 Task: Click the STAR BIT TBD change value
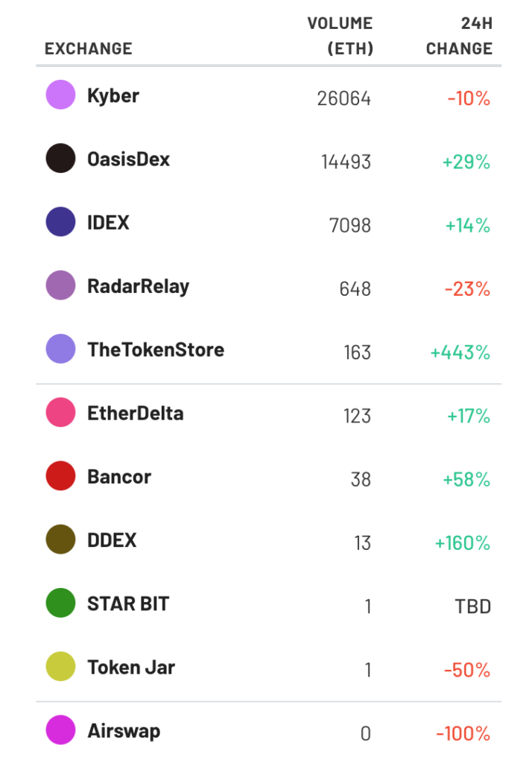(472, 607)
